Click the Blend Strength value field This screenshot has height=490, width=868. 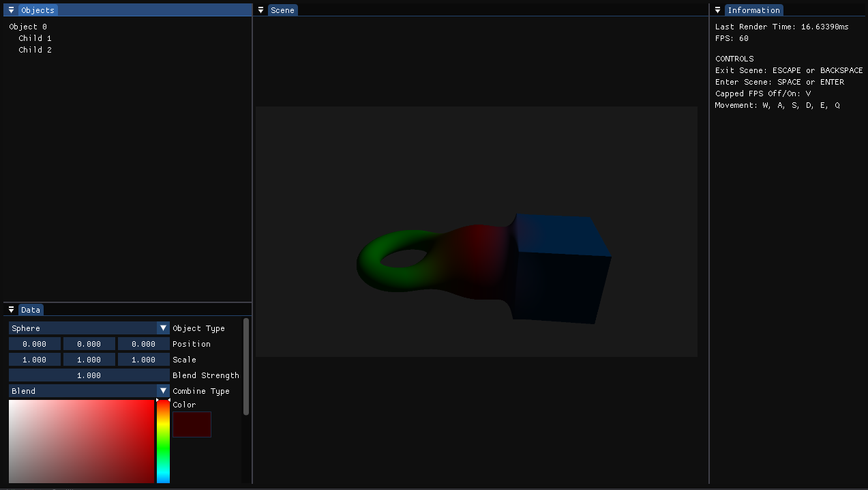pos(89,375)
